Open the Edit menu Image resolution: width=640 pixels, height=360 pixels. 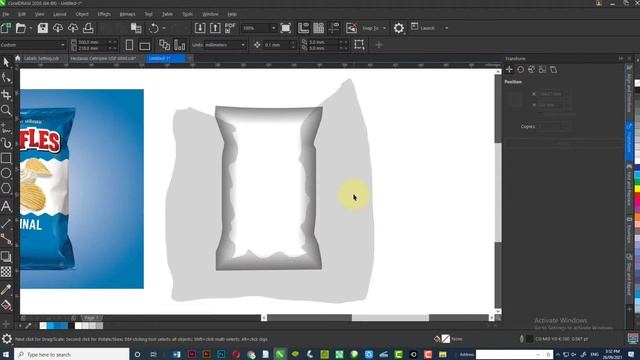pos(22,14)
